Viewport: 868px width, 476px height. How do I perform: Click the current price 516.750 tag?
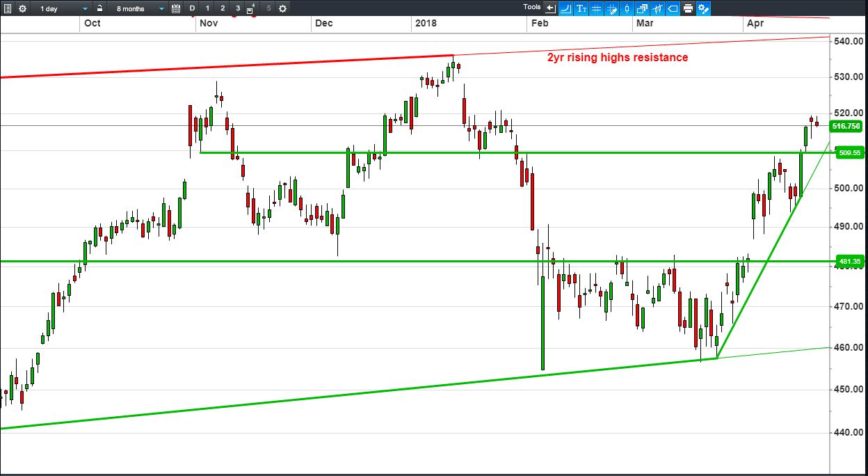pos(846,126)
